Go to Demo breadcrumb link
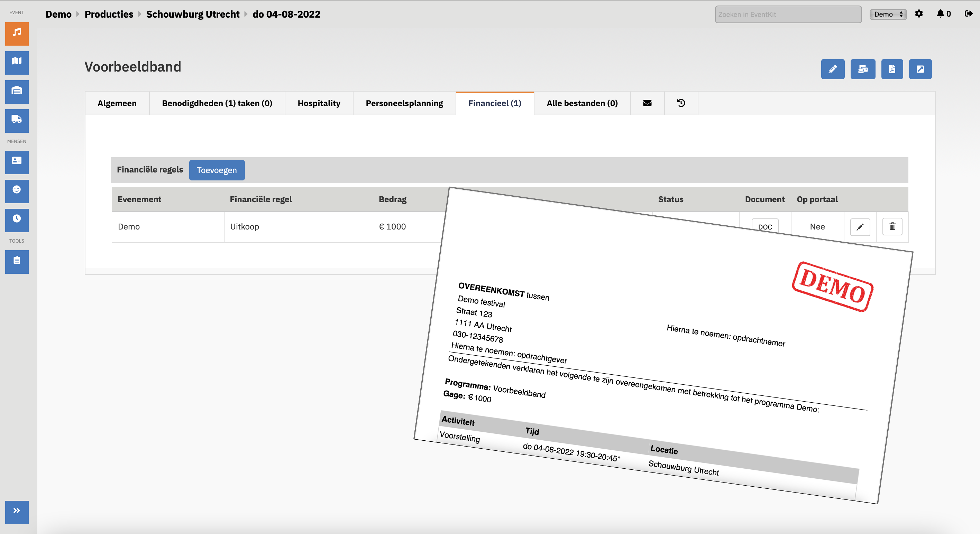 coord(58,14)
